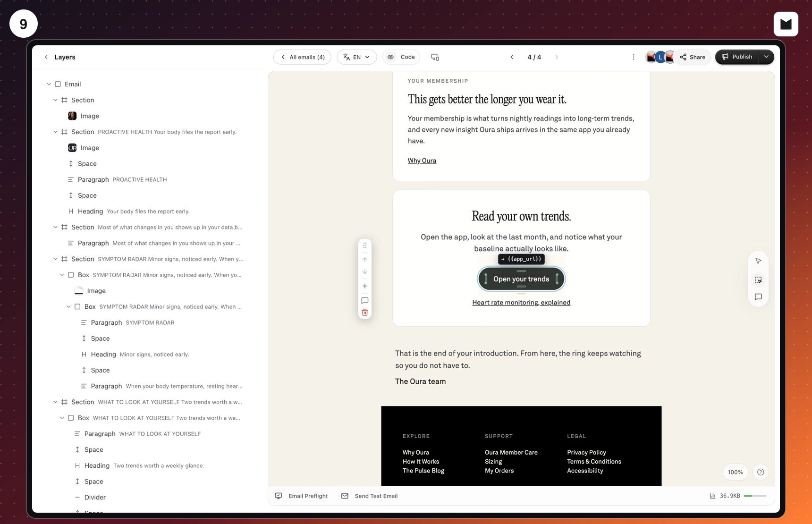Open the How It Works footer link
The width and height of the screenshot is (812, 524).
(421, 462)
